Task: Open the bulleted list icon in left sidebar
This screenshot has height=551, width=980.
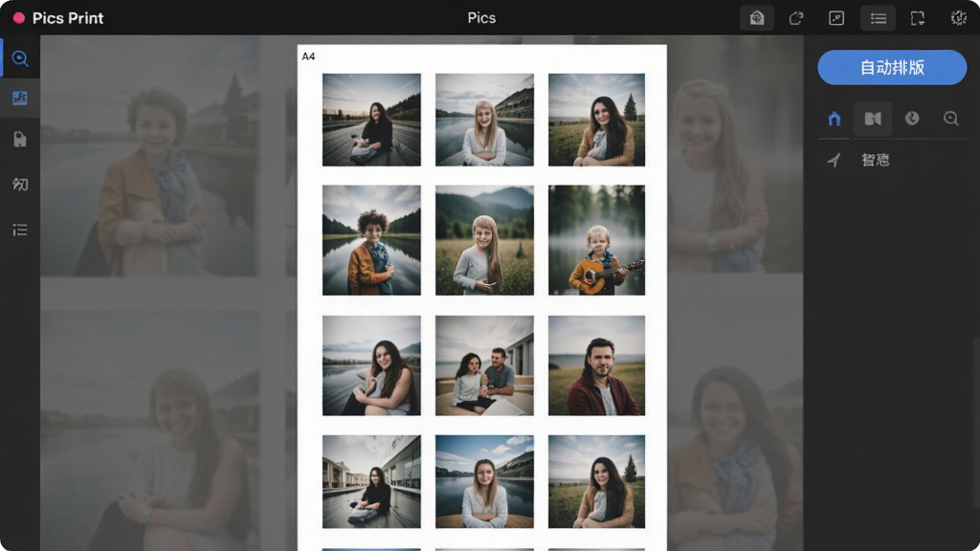Action: 20,230
